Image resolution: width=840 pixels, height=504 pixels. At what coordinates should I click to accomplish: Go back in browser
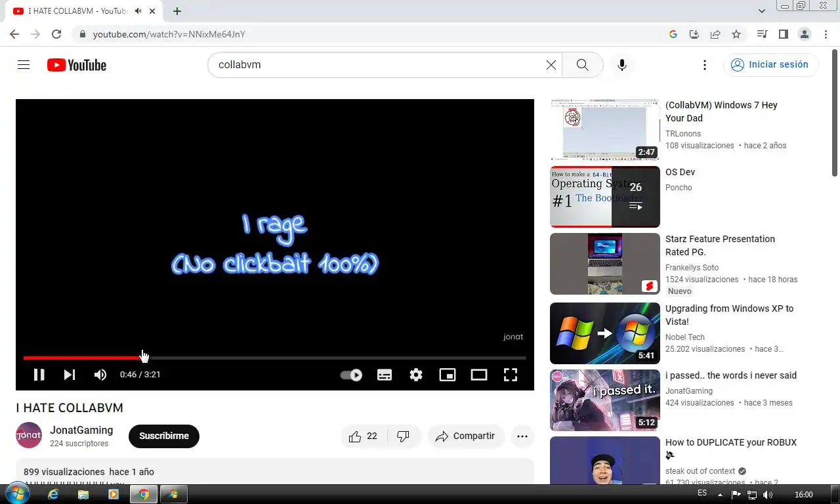click(x=14, y=34)
